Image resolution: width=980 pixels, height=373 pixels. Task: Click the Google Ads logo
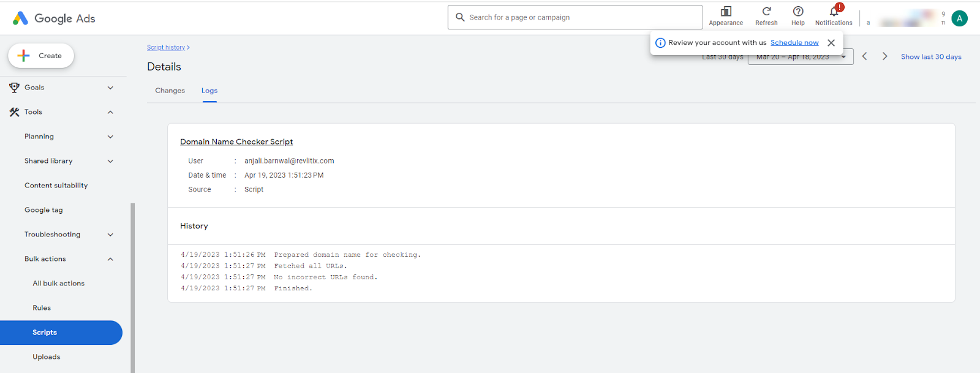click(54, 18)
